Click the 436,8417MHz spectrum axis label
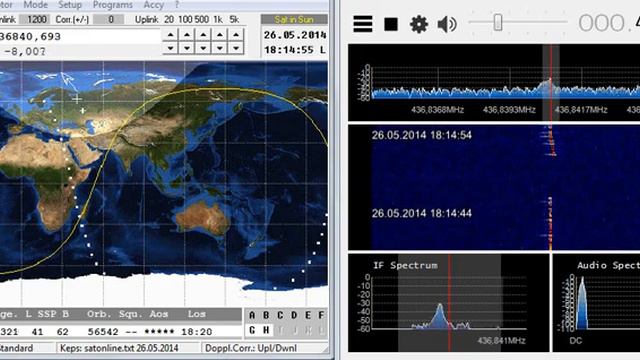Screen dimensions: 640x360 (581, 110)
